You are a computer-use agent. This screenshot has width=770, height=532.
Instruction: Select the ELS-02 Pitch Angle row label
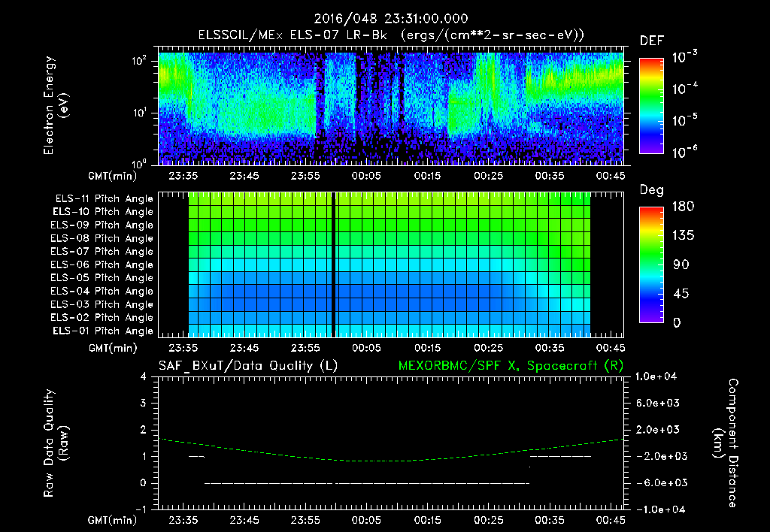pyautogui.click(x=102, y=318)
